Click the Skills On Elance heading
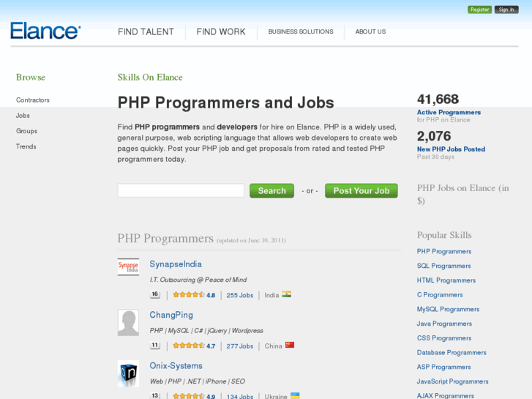This screenshot has height=399, width=532. [x=150, y=78]
